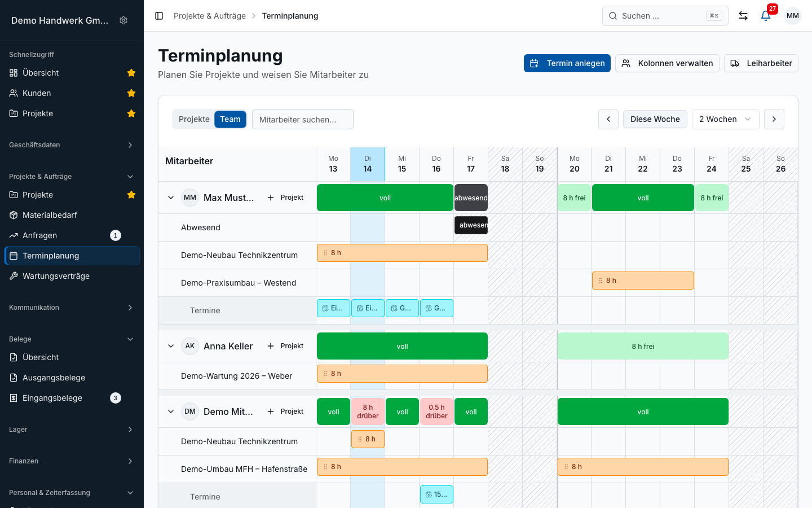Click the switch arrows icon in header

743,16
